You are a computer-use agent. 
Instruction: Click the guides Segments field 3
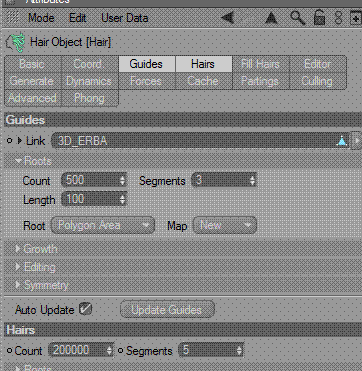click(220, 180)
